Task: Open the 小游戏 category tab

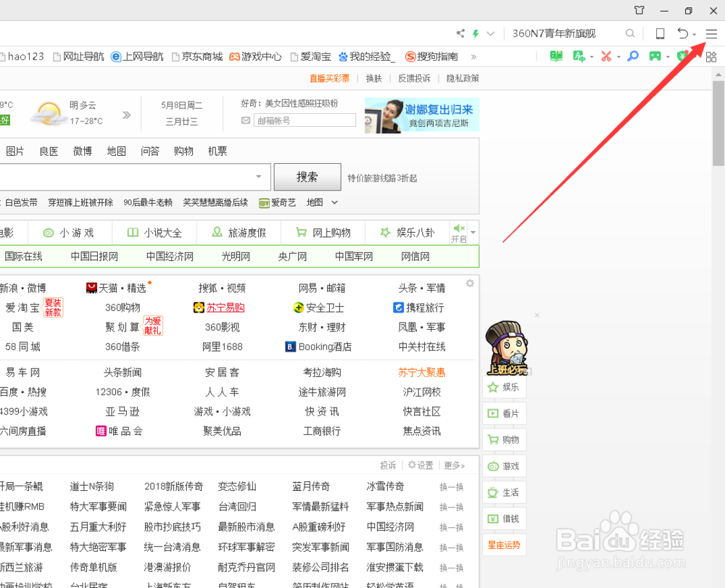Action: (68, 233)
